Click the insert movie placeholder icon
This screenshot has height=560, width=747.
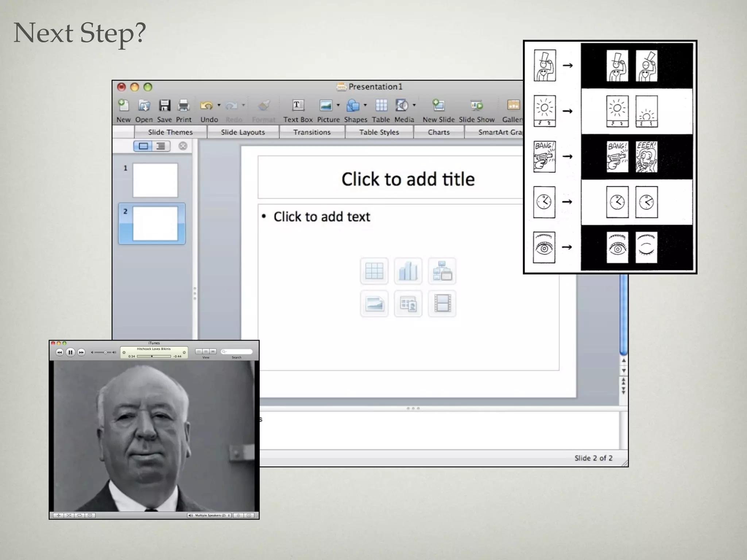[442, 303]
